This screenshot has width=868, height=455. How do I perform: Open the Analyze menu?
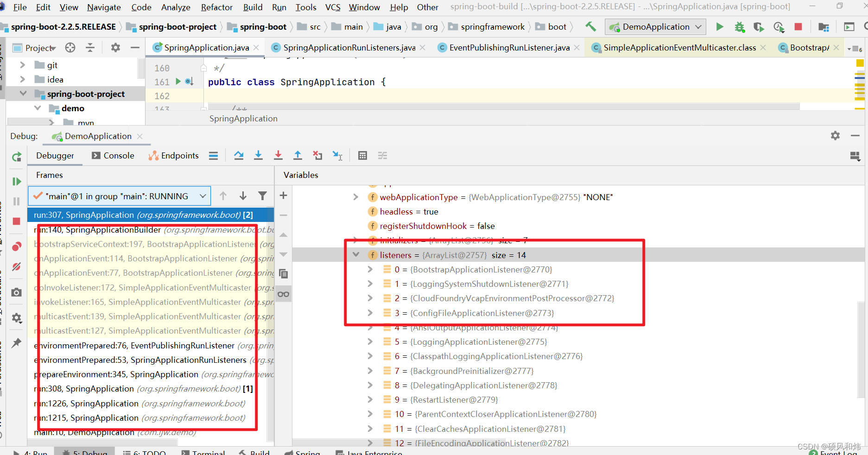point(176,7)
